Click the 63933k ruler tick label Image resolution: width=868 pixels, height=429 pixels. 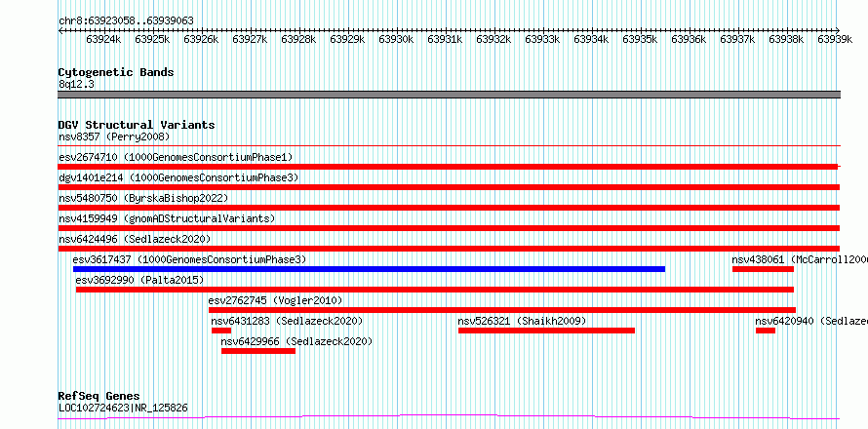[x=541, y=39]
